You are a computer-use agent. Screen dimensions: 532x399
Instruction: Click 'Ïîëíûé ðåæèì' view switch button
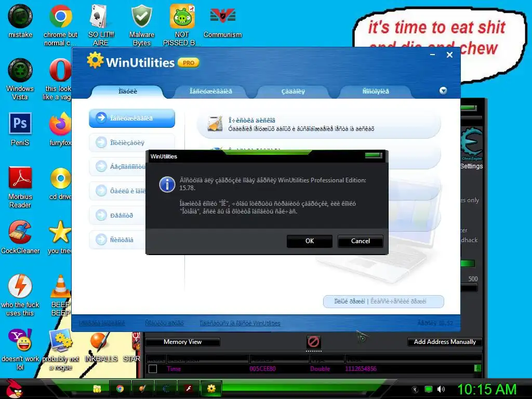point(350,301)
